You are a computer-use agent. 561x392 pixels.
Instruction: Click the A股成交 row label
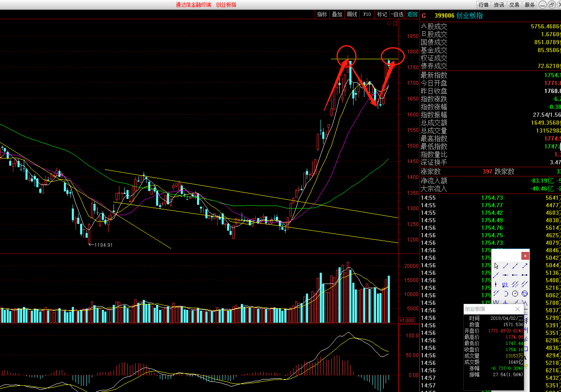[434, 26]
